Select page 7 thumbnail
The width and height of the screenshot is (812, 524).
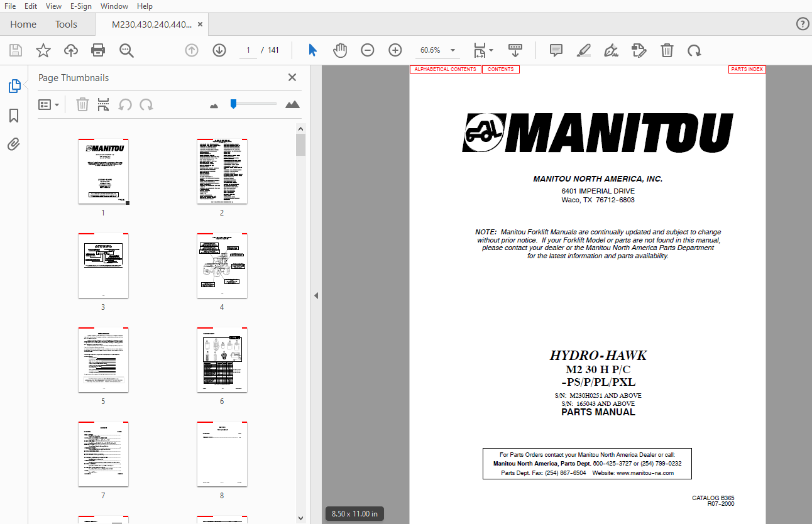point(103,454)
